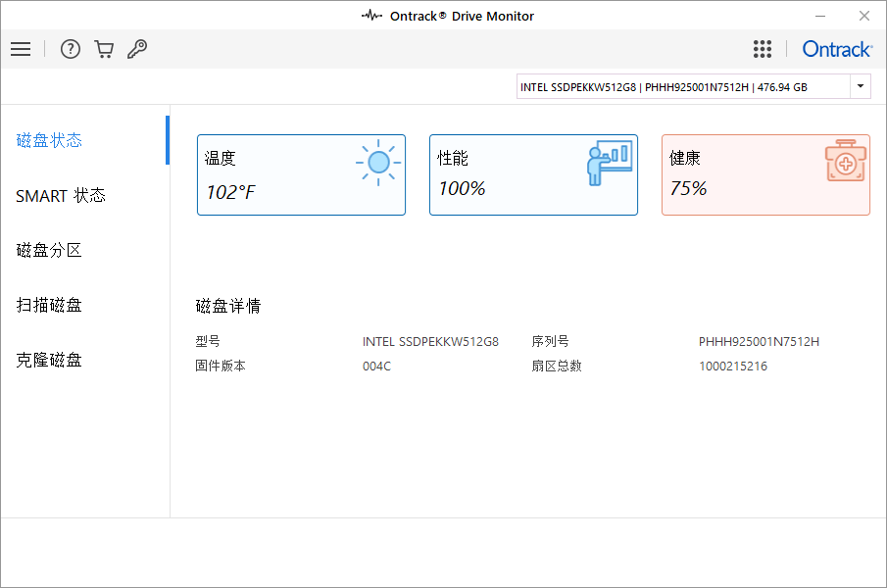Click the Ontrack brand logo
The image size is (887, 588).
[837, 49]
